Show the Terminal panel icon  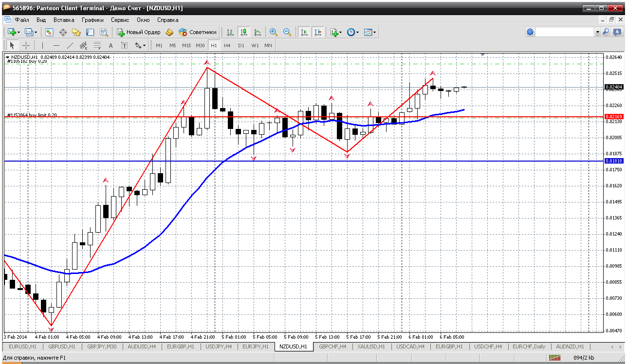tap(90, 32)
